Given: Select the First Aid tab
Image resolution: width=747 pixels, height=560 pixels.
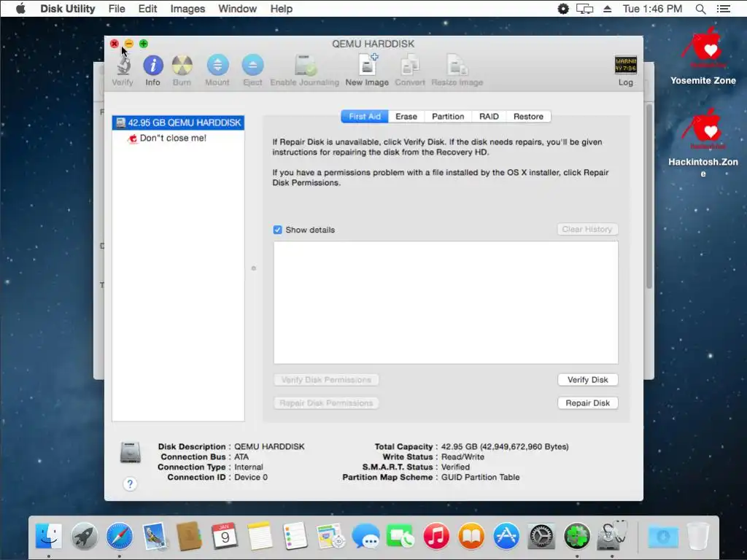Looking at the screenshot, I should (365, 117).
